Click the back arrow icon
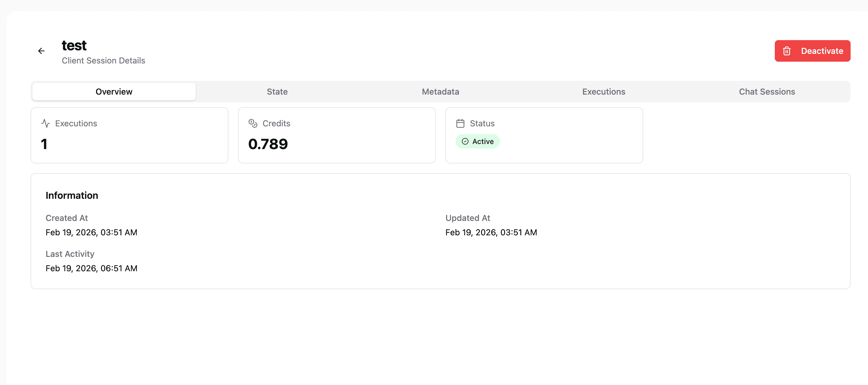 41,51
